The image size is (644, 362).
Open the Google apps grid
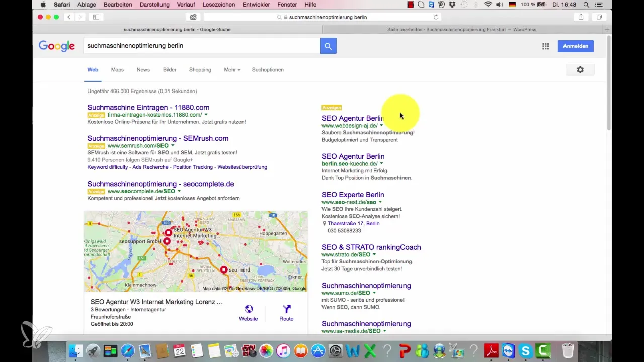tap(545, 46)
